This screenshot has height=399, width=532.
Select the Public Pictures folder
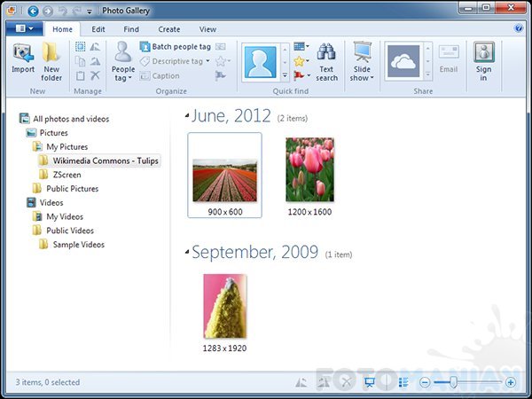click(x=66, y=188)
